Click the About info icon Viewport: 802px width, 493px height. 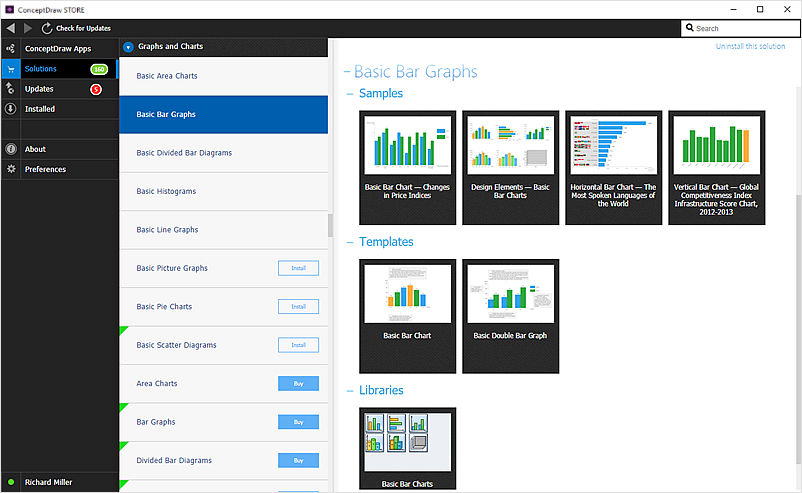[10, 149]
